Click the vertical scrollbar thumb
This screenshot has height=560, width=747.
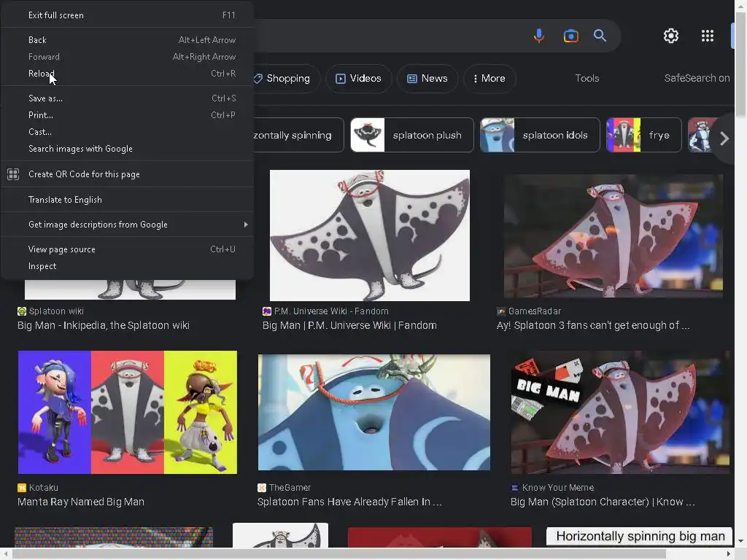click(x=741, y=63)
